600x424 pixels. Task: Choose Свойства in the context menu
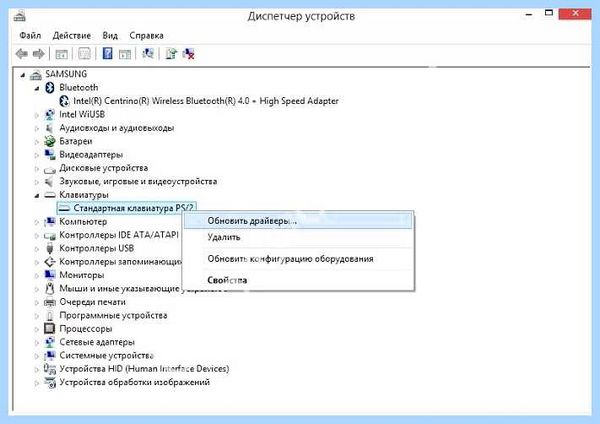[x=298, y=280]
